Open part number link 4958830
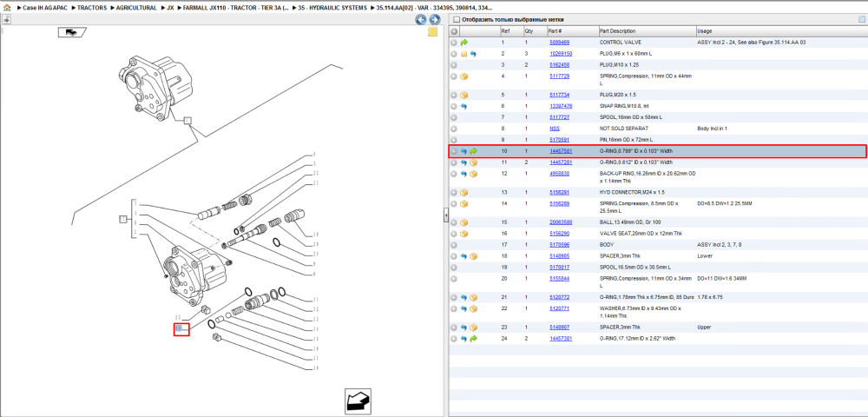Screen dimensions: 868x417 pyautogui.click(x=559, y=174)
